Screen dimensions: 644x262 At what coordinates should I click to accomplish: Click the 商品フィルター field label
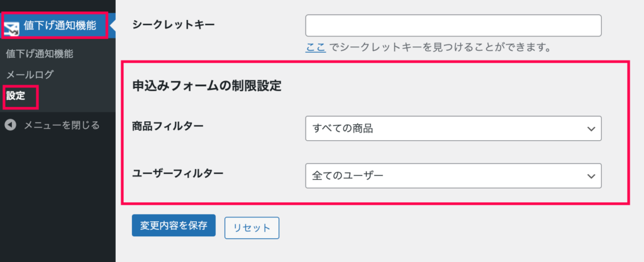tap(167, 126)
